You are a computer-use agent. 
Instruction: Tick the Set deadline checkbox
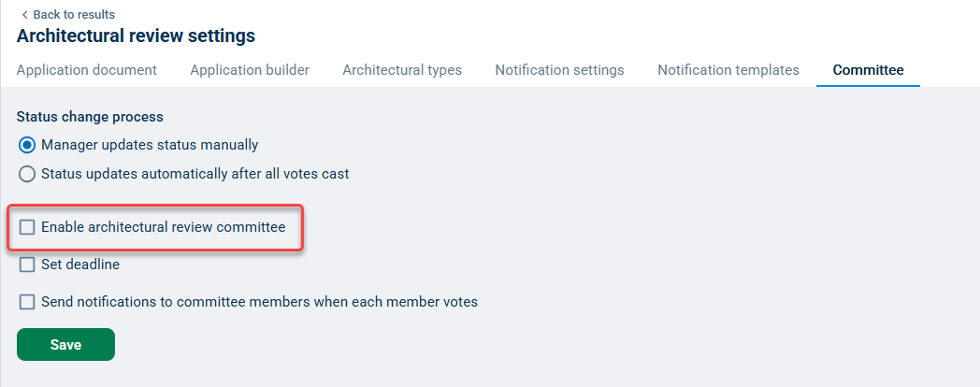27,265
